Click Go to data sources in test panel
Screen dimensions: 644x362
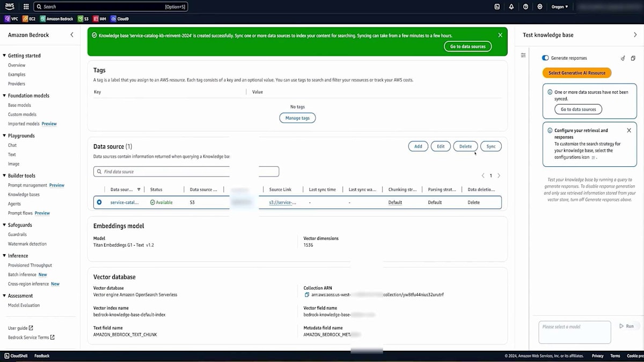(579, 109)
